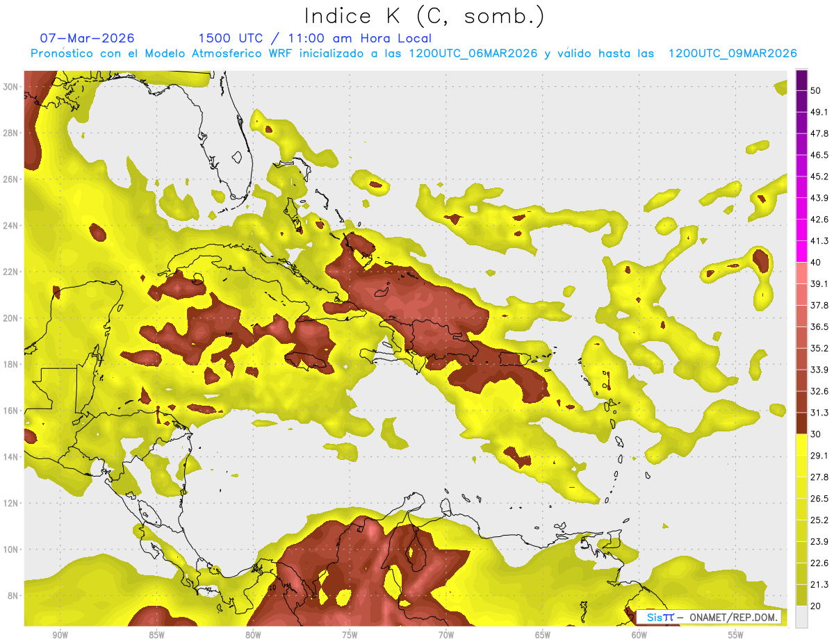Click the 80W longitude label
The width and height of the screenshot is (834, 644).
click(x=253, y=635)
